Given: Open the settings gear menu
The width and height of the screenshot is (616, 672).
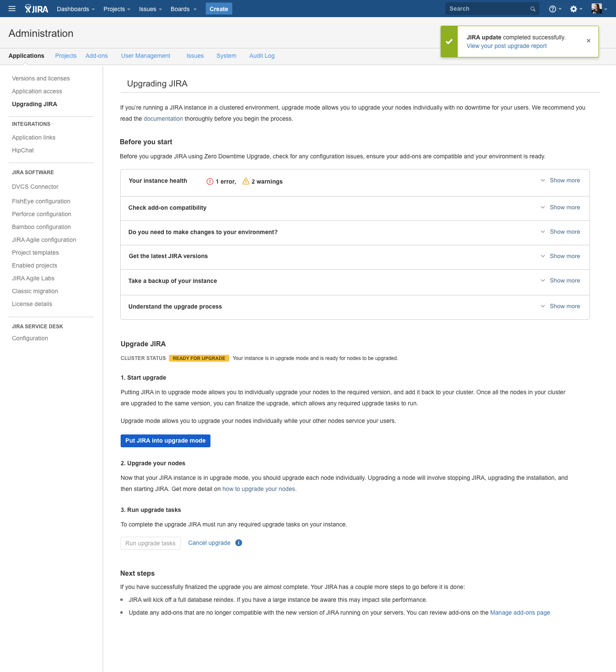Looking at the screenshot, I should pyautogui.click(x=576, y=9).
